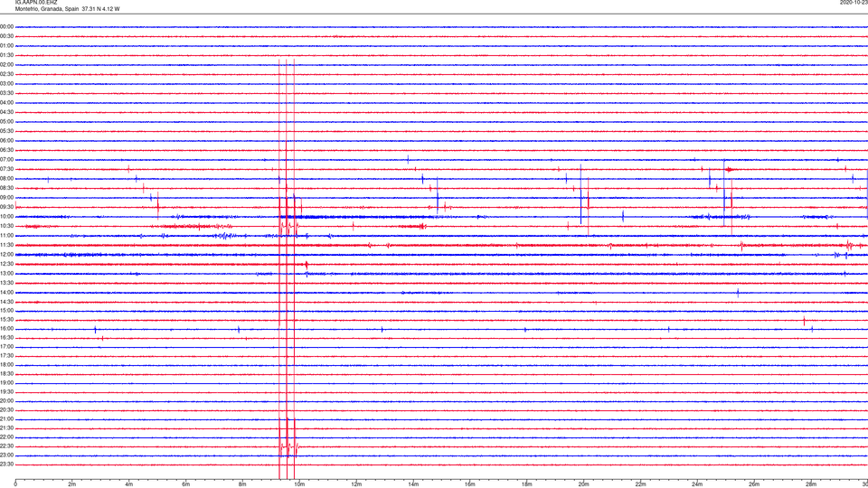Click the 04:30 row time label
The image size is (868, 488).
(x=6, y=112)
